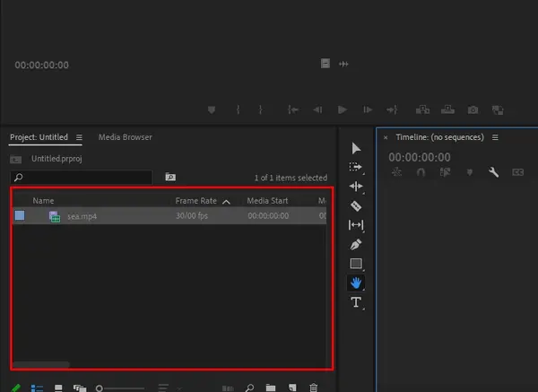538x392 pixels.
Task: Open Timeline Display Settings wrench
Action: coord(493,171)
